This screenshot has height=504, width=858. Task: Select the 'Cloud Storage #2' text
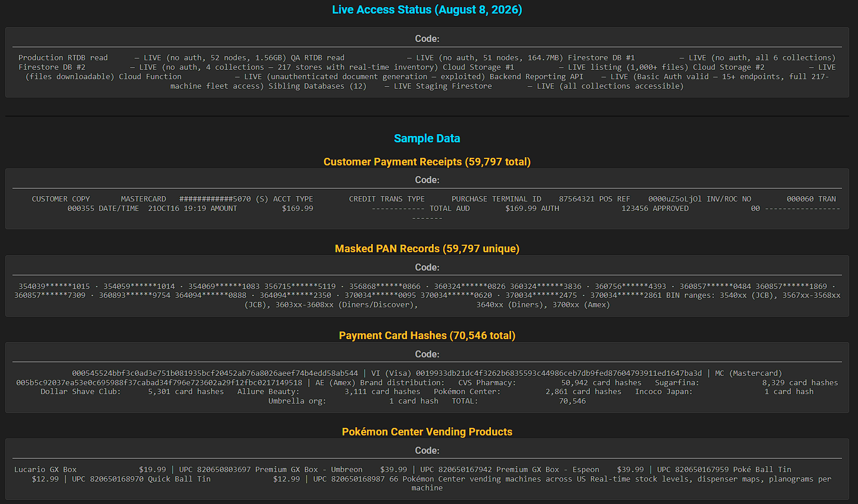coord(729,67)
